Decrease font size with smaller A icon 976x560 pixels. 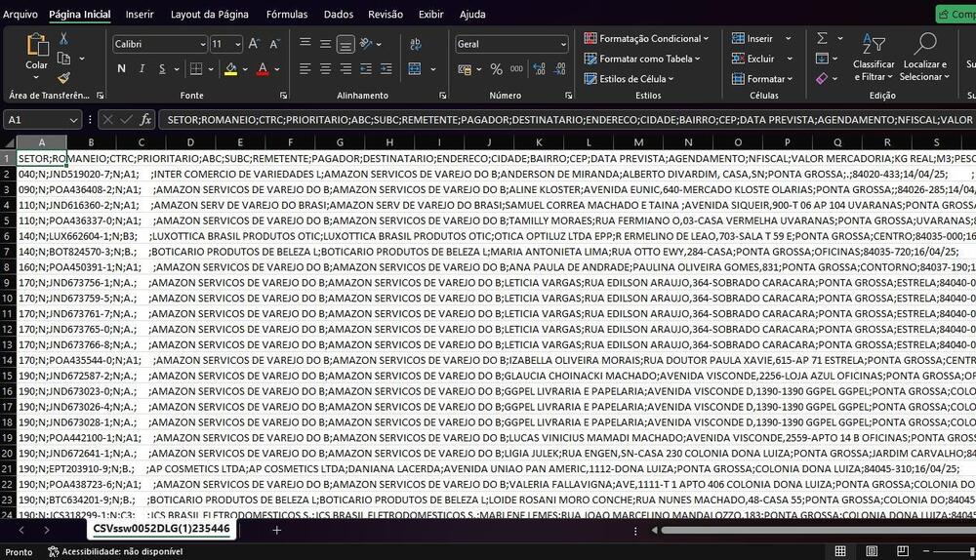tap(274, 44)
